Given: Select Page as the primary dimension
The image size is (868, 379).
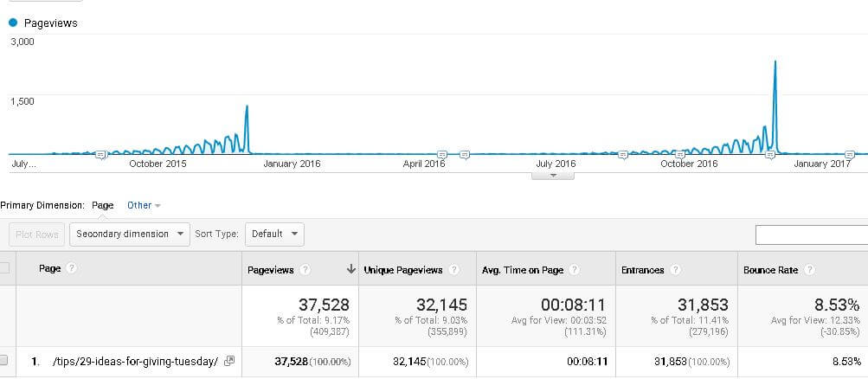Looking at the screenshot, I should (103, 205).
